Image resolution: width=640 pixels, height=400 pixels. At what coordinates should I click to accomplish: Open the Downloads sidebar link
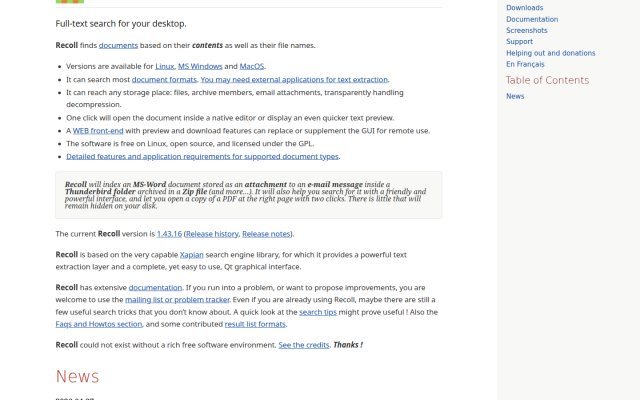pos(524,8)
